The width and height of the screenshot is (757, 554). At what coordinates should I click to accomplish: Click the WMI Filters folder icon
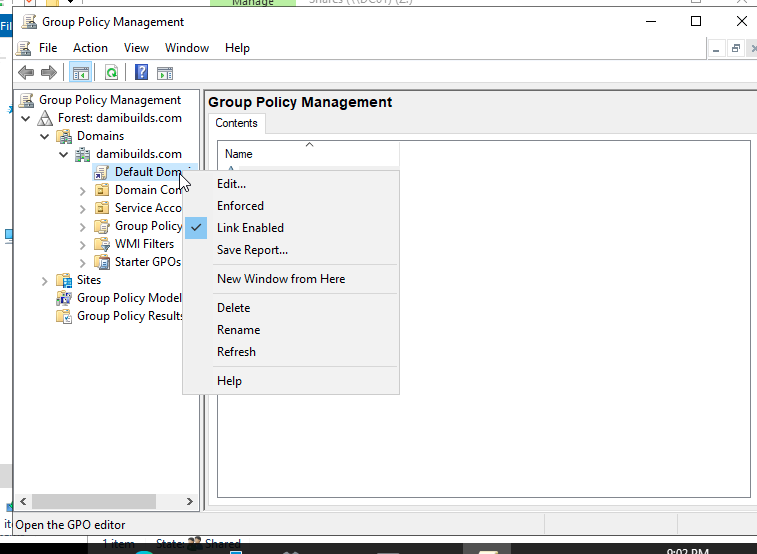(101, 244)
